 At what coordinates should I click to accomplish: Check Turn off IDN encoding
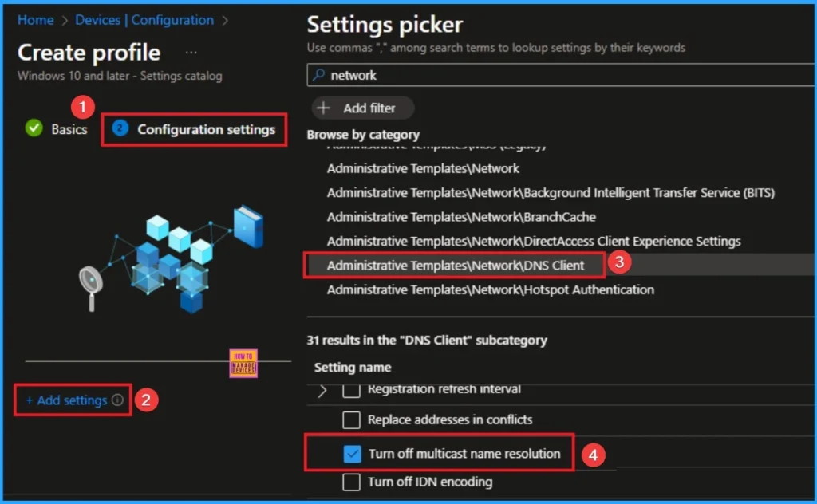(350, 482)
